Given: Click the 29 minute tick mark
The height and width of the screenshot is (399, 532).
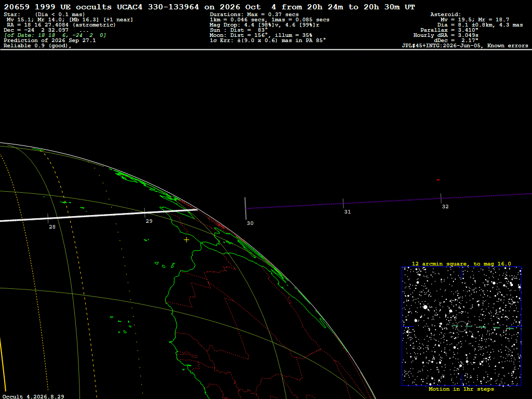Looking at the screenshot, I should [x=145, y=212].
